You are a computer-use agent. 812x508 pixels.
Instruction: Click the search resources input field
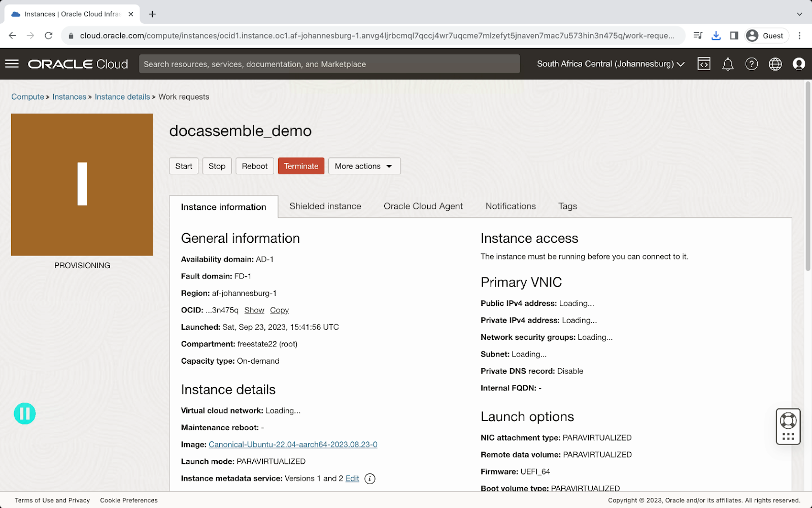pyautogui.click(x=329, y=64)
